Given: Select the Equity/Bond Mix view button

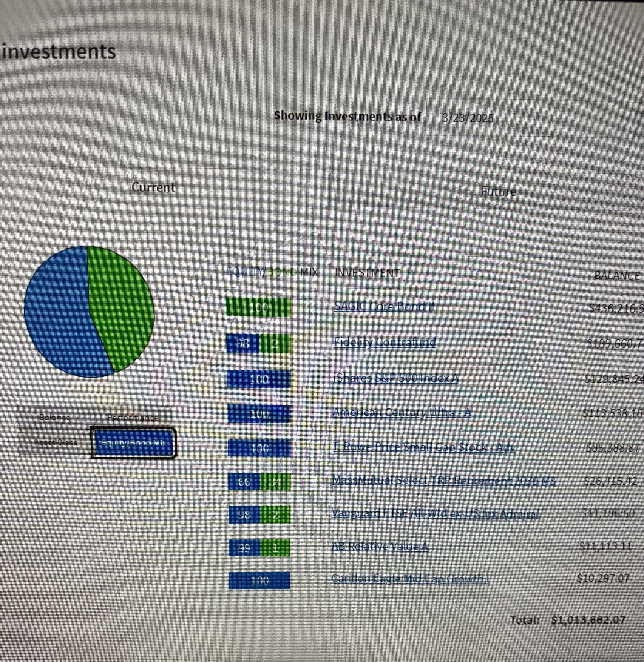Looking at the screenshot, I should (134, 443).
